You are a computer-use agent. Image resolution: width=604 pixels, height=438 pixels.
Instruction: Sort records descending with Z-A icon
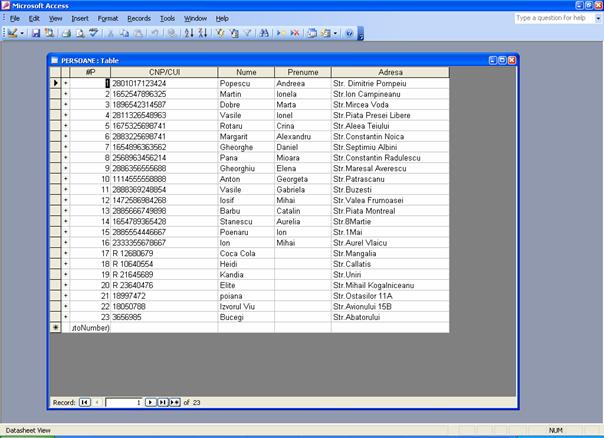coord(203,33)
